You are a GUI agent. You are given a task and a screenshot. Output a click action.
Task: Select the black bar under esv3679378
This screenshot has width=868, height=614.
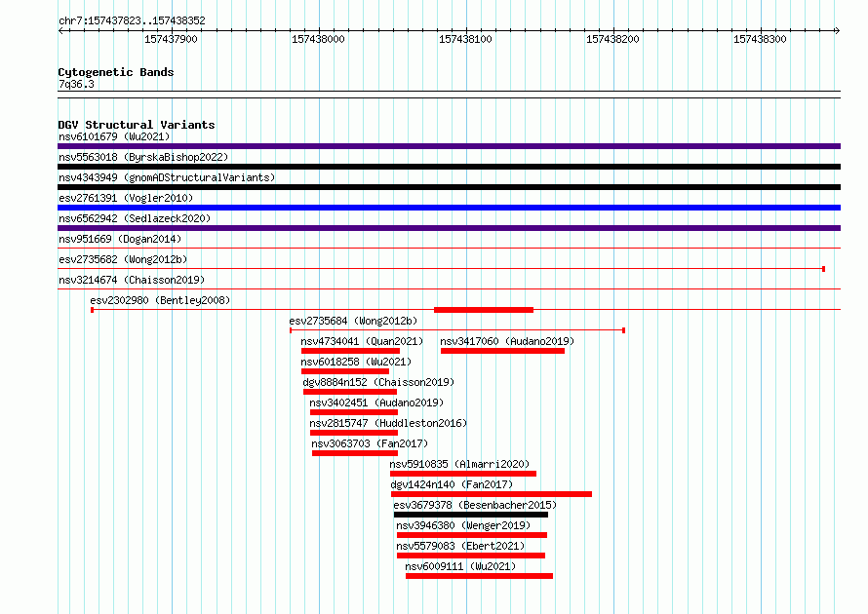[x=471, y=515]
